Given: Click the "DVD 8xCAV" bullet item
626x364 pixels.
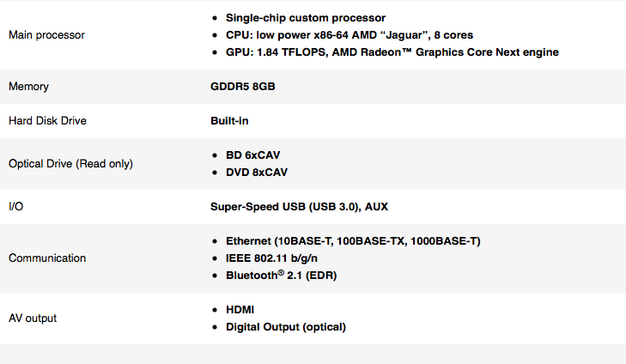Looking at the screenshot, I should (257, 173).
